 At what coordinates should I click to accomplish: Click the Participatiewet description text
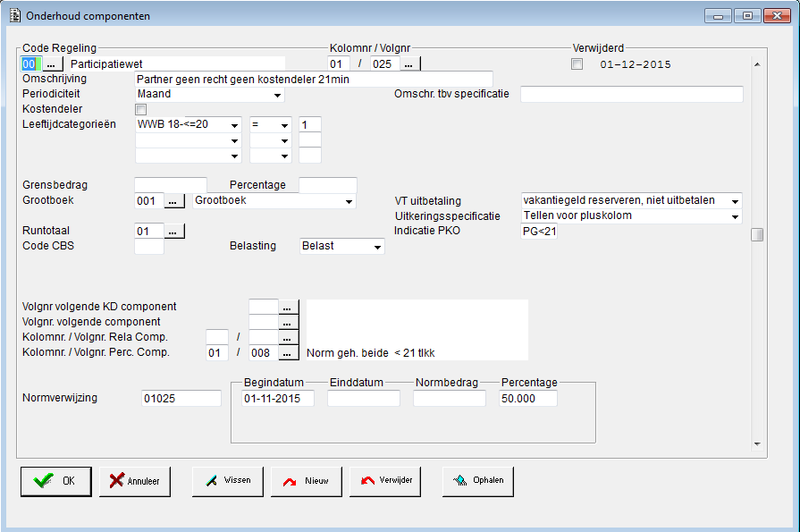106,64
